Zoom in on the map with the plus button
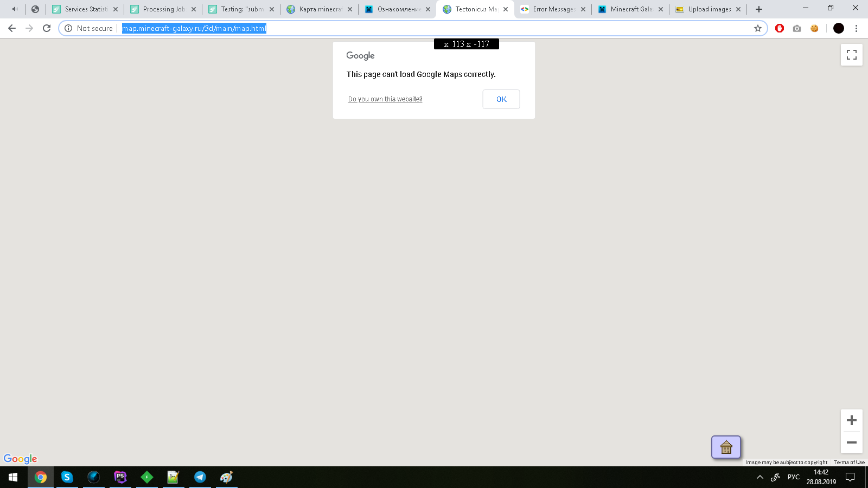Viewport: 868px width, 488px height. [852, 420]
